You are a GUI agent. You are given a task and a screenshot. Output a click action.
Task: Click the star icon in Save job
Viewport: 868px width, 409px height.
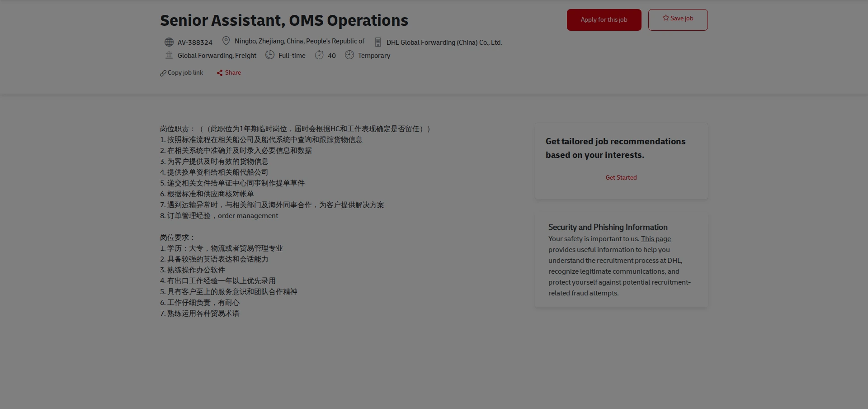coord(666,18)
